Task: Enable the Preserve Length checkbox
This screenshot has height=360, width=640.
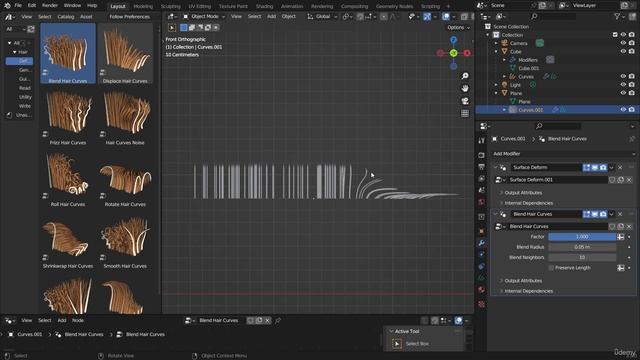Action: [551, 268]
